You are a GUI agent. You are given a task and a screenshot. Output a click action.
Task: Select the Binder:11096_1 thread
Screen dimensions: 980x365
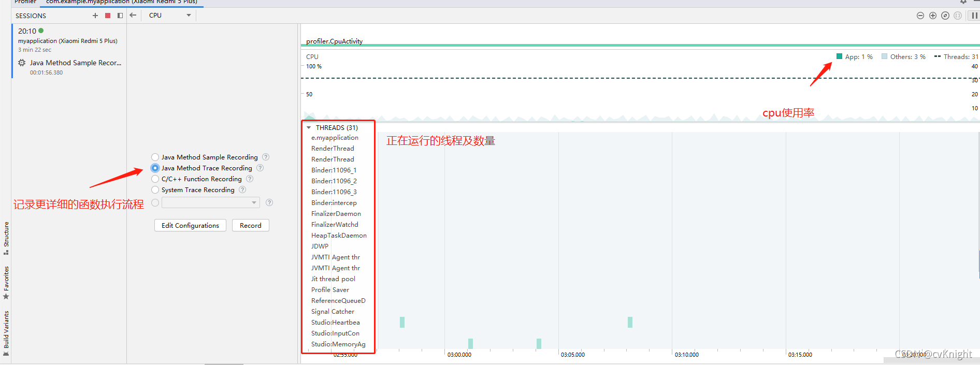pyautogui.click(x=334, y=170)
